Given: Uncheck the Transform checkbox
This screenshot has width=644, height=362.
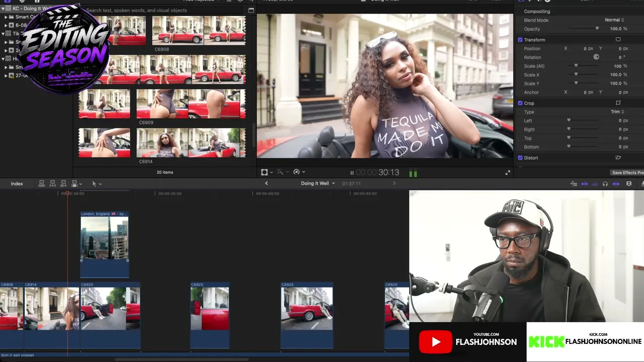Looking at the screenshot, I should (520, 40).
